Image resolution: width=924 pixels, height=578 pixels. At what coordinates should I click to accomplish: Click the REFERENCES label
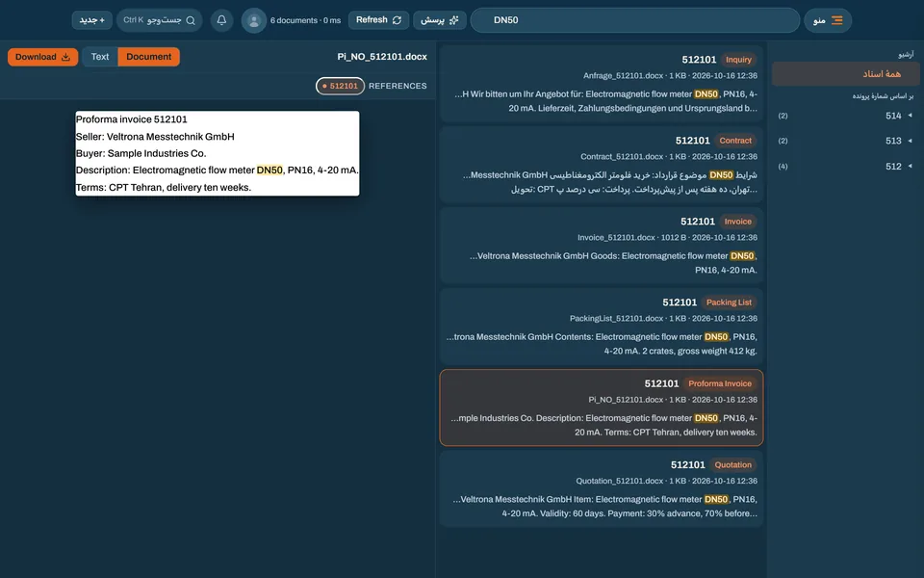point(398,86)
